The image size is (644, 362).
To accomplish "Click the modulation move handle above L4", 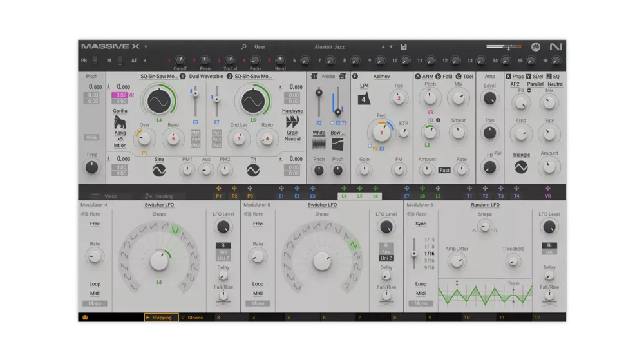I will click(x=344, y=189).
